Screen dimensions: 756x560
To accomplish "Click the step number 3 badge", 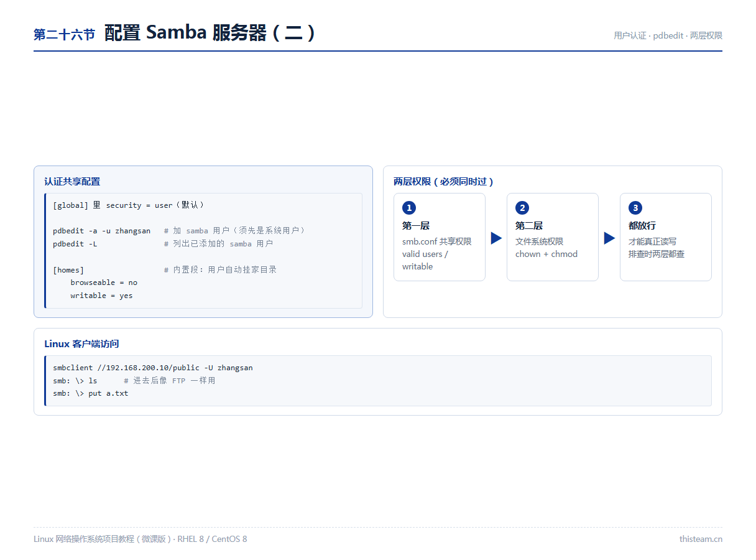I will point(635,208).
